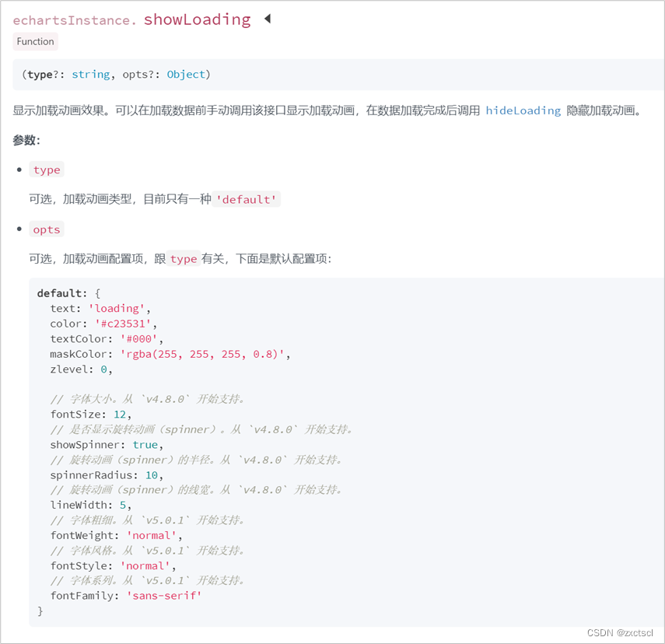Click the 是否显示旋转动画 comment line
The width and height of the screenshot is (665, 644).
click(x=201, y=429)
